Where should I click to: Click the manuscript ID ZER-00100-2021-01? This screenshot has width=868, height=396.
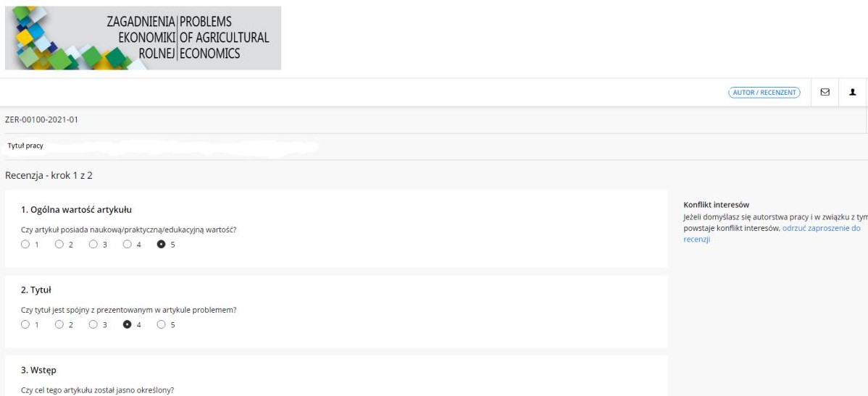[41, 119]
